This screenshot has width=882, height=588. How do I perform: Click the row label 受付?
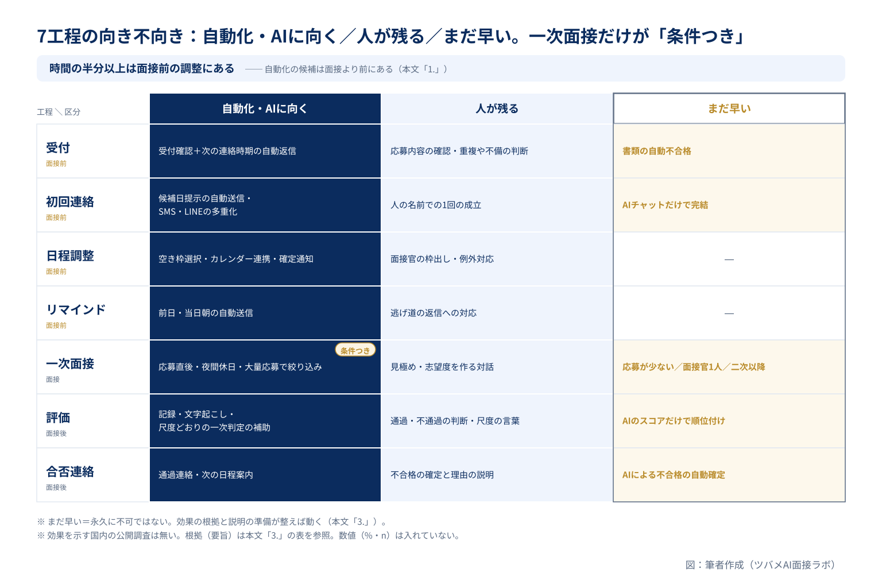click(58, 148)
